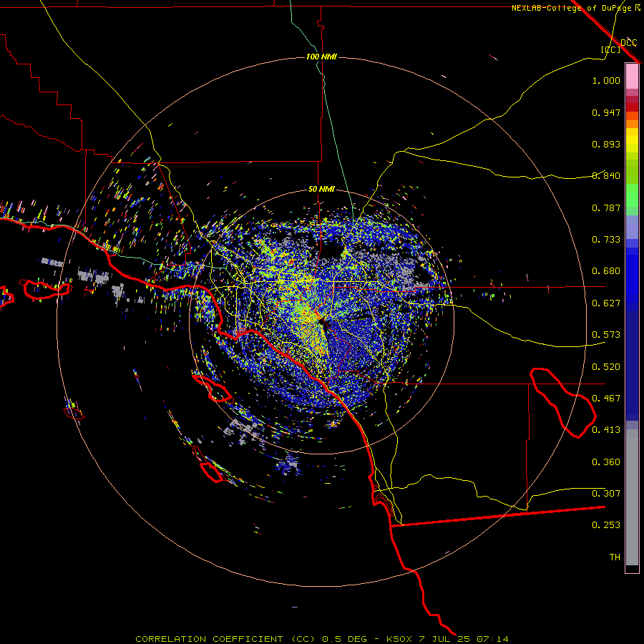The width and height of the screenshot is (644, 644).
Task: Click the 50 NMI range ring label
Action: [x=321, y=190]
